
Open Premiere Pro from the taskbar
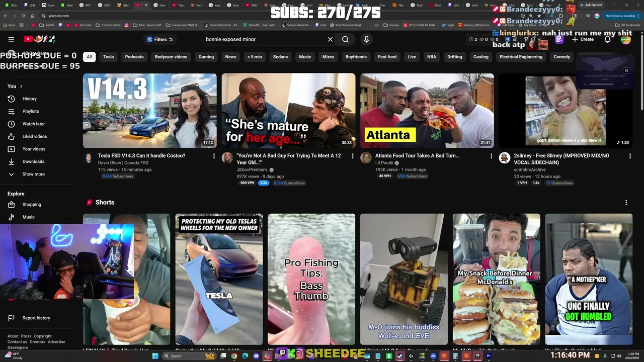[x=488, y=356]
